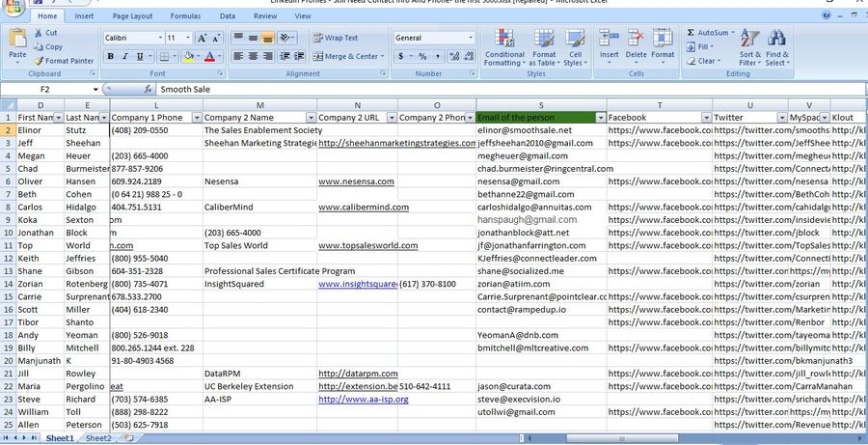This screenshot has width=868, height=445.
Task: Open the Calibri font name dropdown
Action: (x=160, y=38)
